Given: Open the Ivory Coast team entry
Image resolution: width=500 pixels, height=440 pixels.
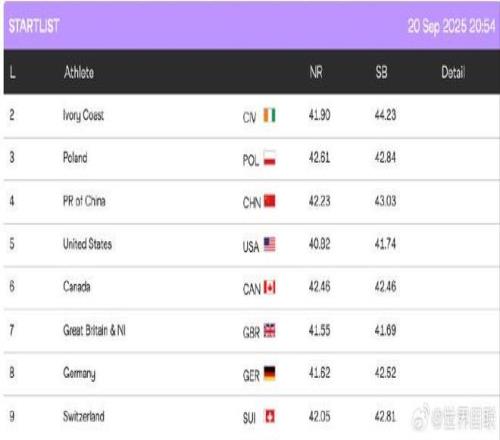Looking at the screenshot, I should pyautogui.click(x=83, y=115).
